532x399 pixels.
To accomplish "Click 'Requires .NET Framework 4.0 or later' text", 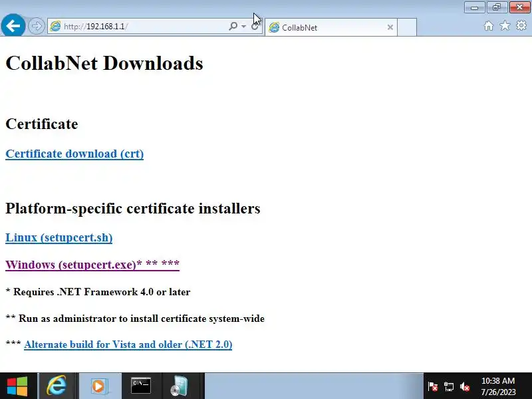I will pyautogui.click(x=102, y=292).
